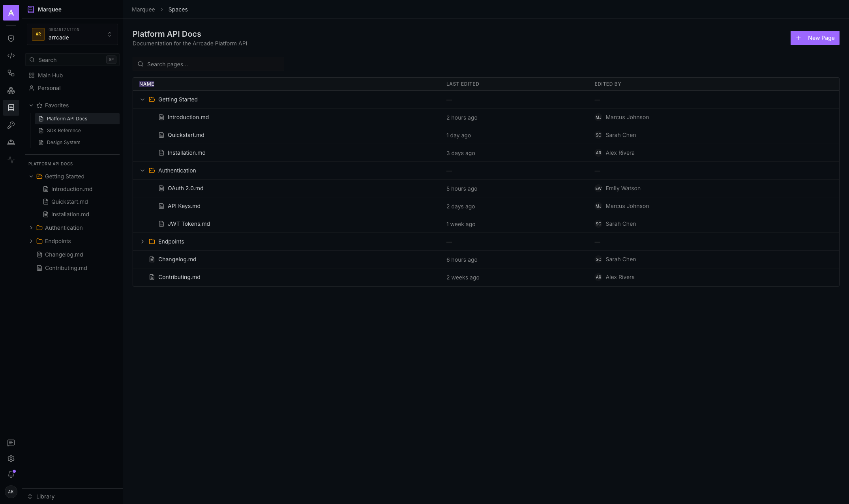849x504 pixels.
Task: Open the stacked cubes icon in the rail
Action: click(11, 90)
